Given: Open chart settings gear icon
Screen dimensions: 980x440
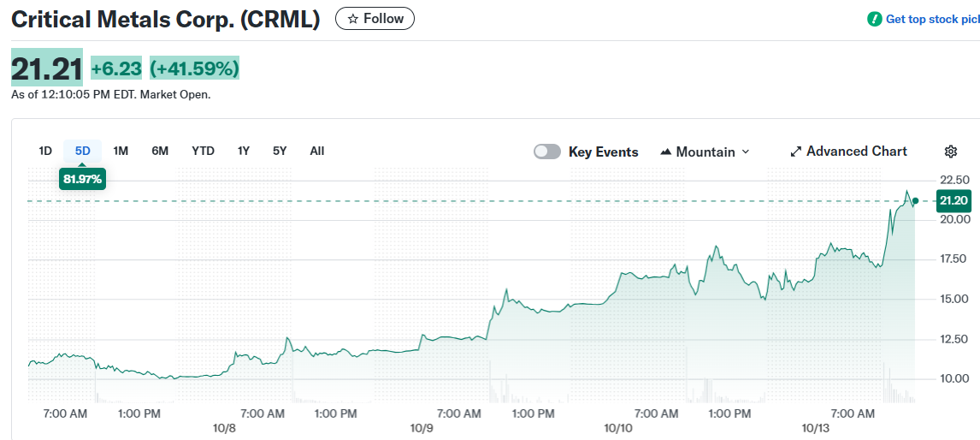Looking at the screenshot, I should tap(950, 152).
